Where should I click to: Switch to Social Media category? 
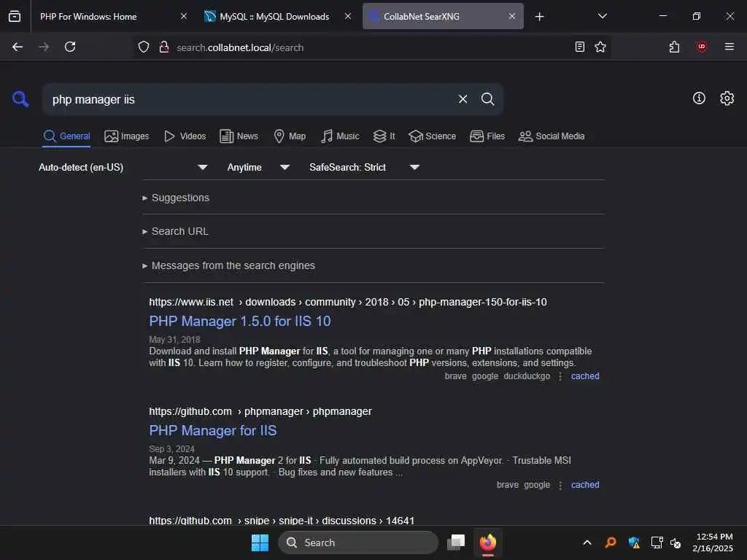551,136
